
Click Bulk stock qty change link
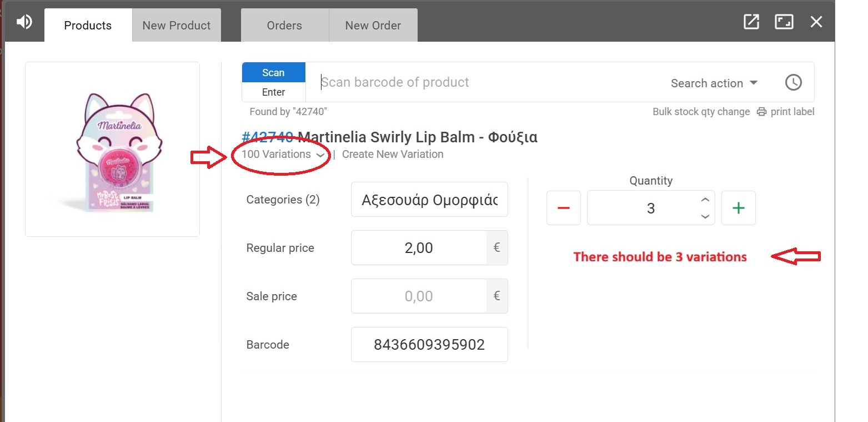(701, 112)
